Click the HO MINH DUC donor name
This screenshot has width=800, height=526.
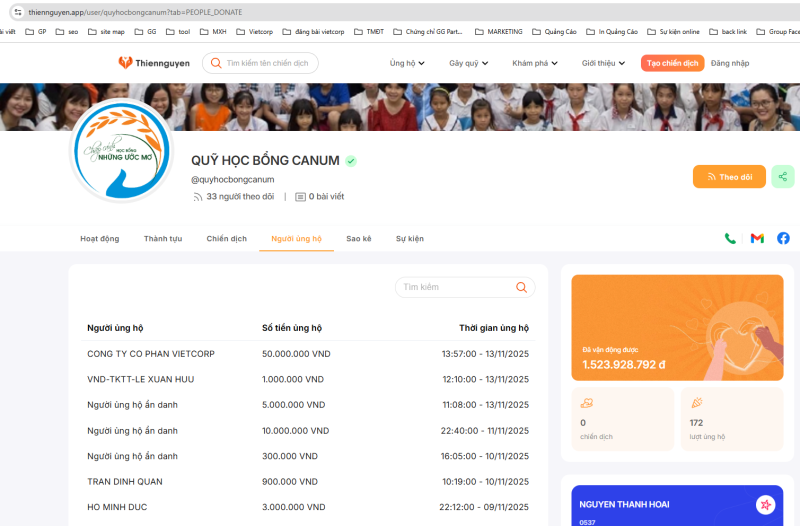point(117,507)
